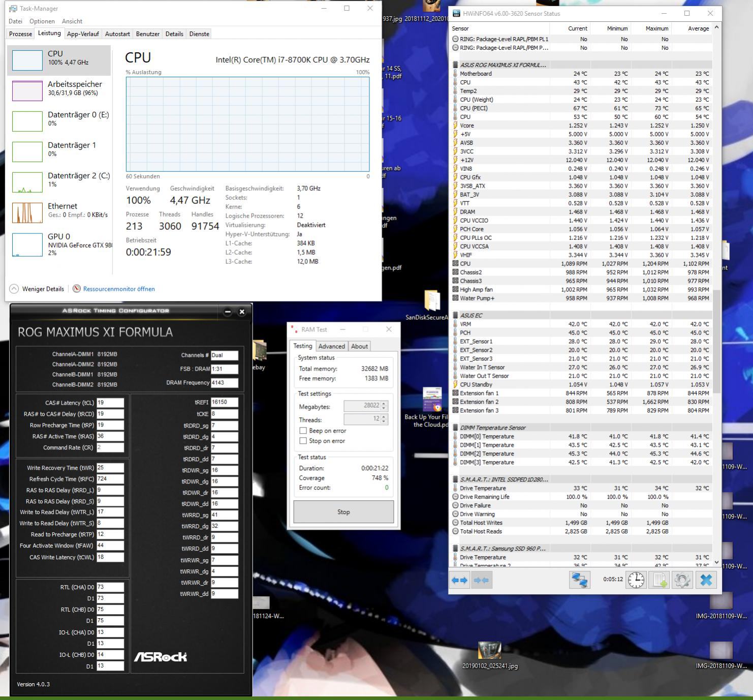
Task: Click Threads spinner arrows in RAM Test
Action: pyautogui.click(x=384, y=419)
